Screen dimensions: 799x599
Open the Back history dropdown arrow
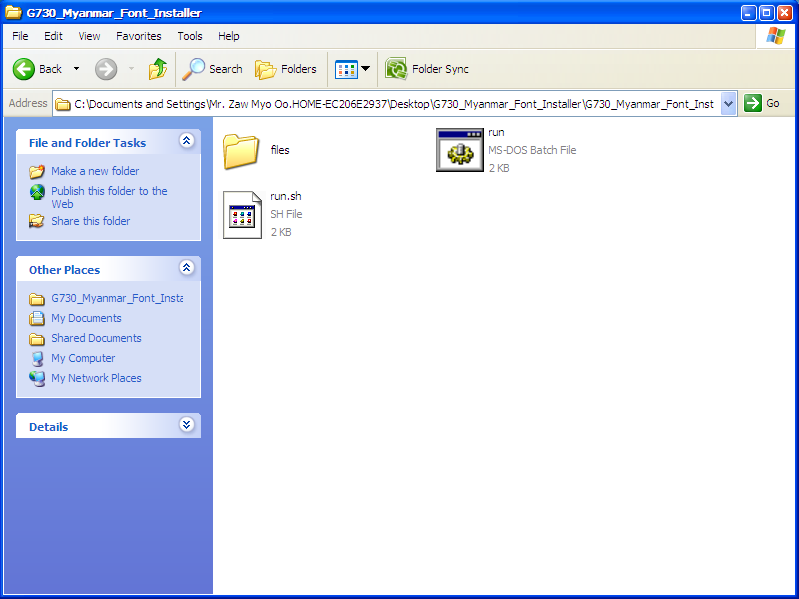[76, 69]
